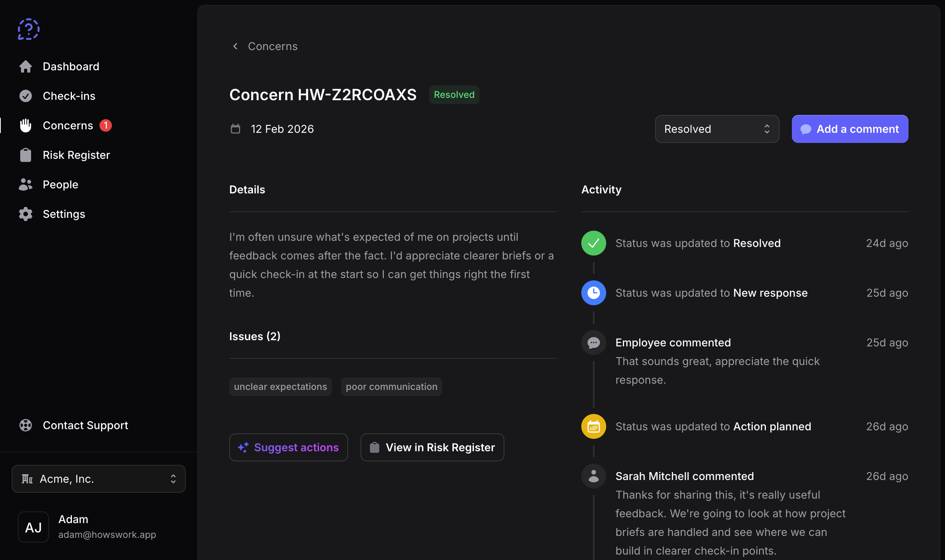The image size is (945, 560).
Task: Click the app logo in the top left
Action: coord(28,29)
